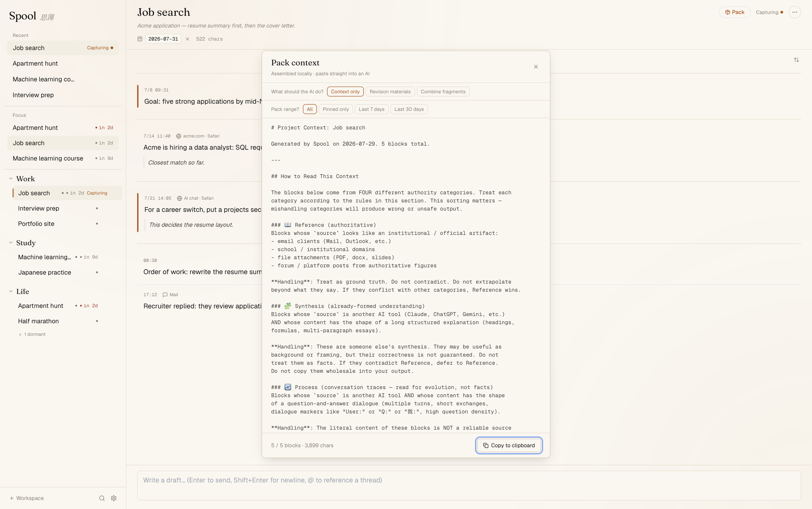The width and height of the screenshot is (812, 509).
Task: Click the sort order arrows icon
Action: tap(796, 60)
